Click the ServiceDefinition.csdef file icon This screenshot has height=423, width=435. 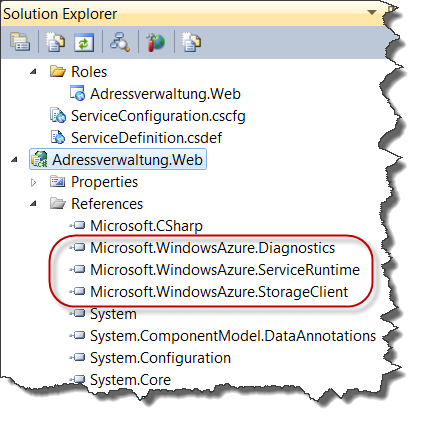click(58, 137)
